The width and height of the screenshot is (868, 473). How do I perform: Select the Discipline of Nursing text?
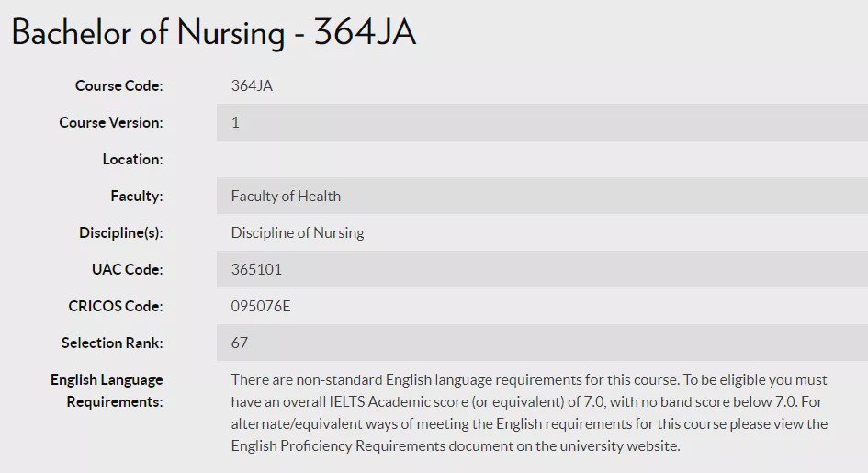point(298,232)
